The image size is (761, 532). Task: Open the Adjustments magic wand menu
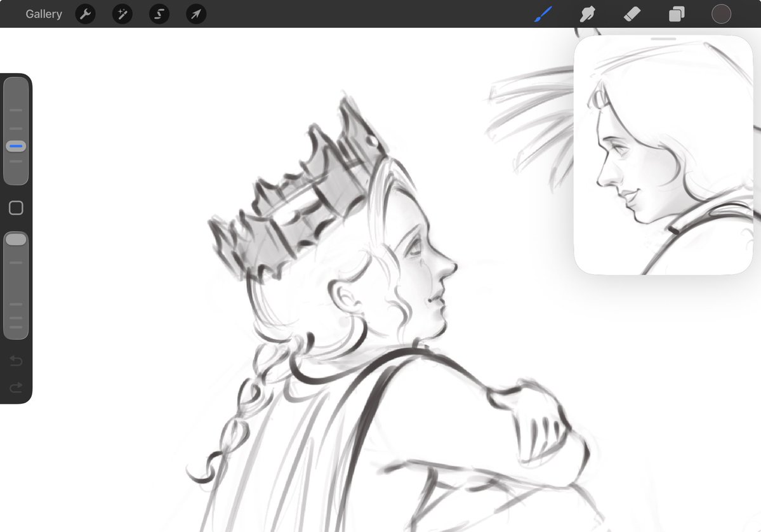pyautogui.click(x=122, y=14)
